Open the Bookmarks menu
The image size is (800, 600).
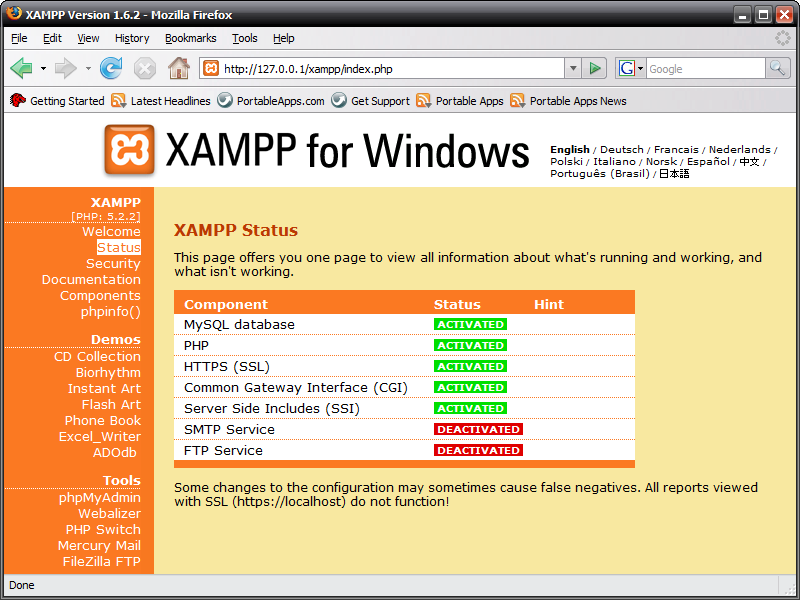[x=190, y=38]
